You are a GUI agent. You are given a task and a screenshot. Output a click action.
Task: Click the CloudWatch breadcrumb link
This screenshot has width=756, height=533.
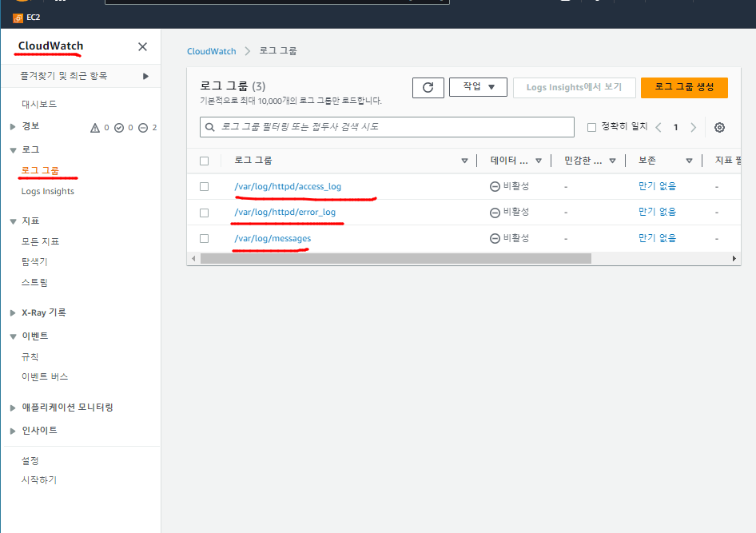click(x=212, y=51)
